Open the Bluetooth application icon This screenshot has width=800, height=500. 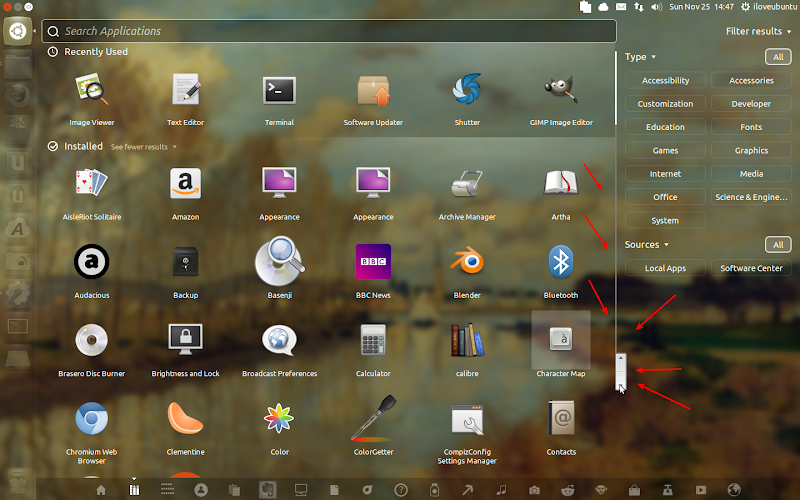coord(560,263)
